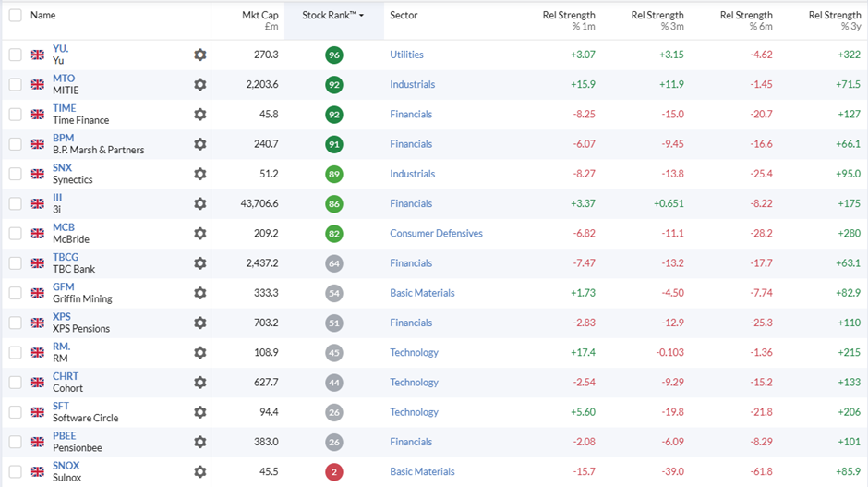
Task: Click the red 2 Stock Rank badge for Sulnox
Action: [333, 472]
